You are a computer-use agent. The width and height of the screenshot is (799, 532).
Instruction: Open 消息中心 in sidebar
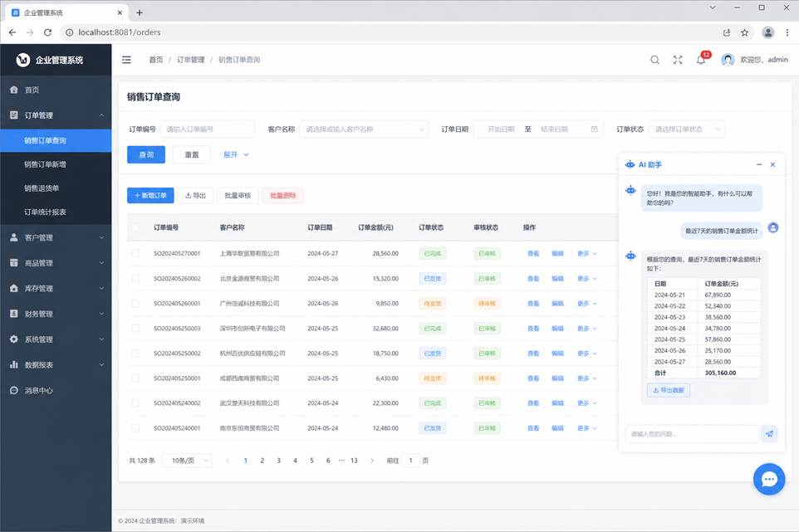point(56,390)
